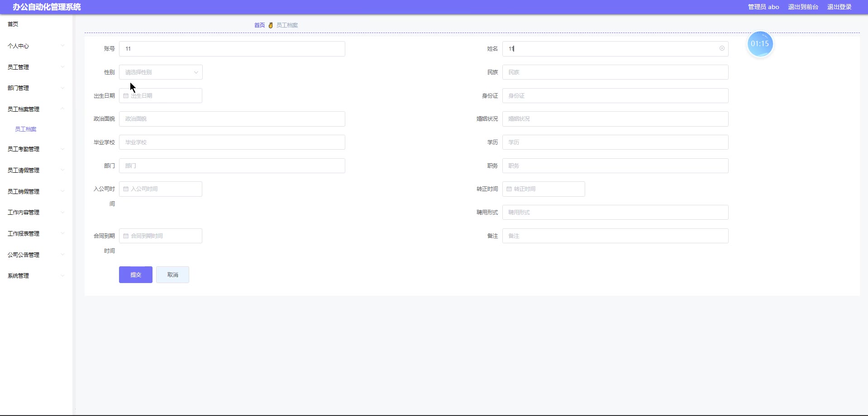Cancel the form with 取消 button

coord(172,275)
